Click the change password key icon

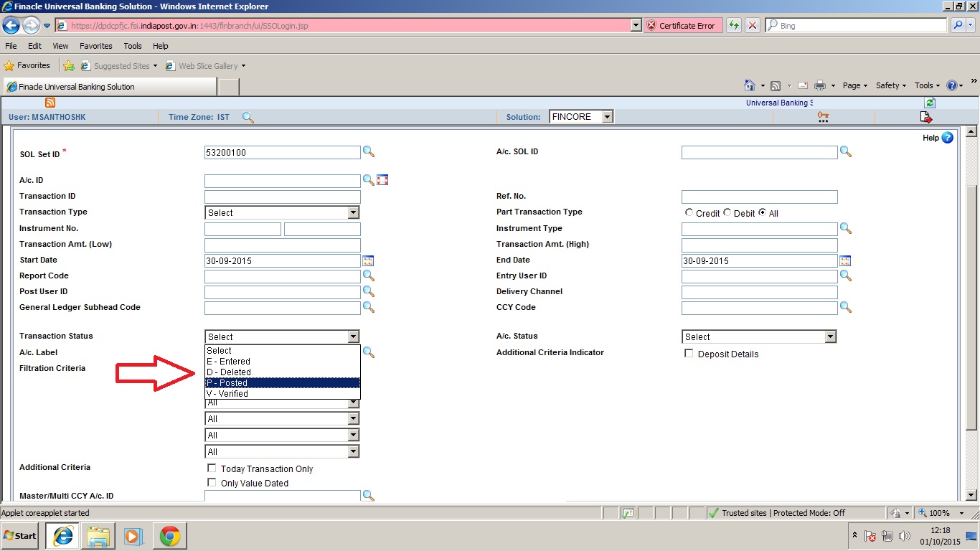822,116
